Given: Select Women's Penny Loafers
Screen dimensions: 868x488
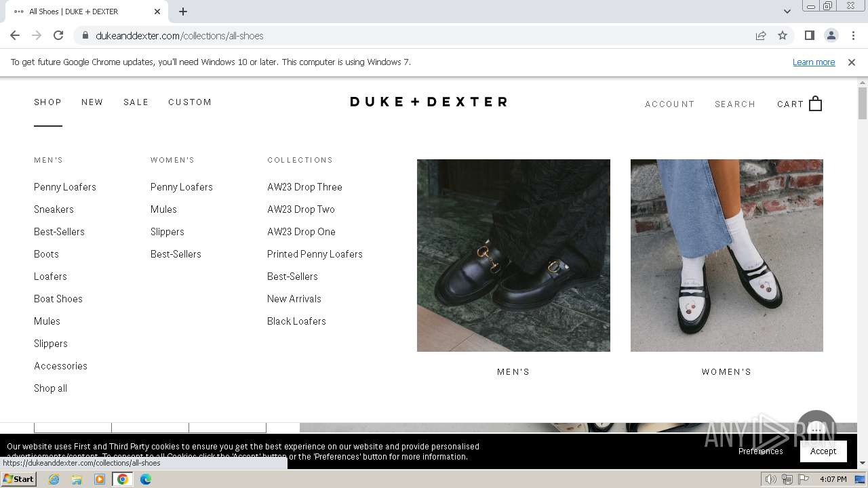Looking at the screenshot, I should 182,187.
